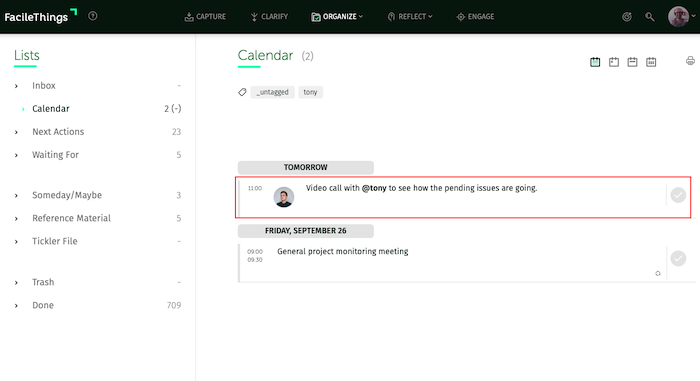Open the Clarify stage

pos(269,17)
